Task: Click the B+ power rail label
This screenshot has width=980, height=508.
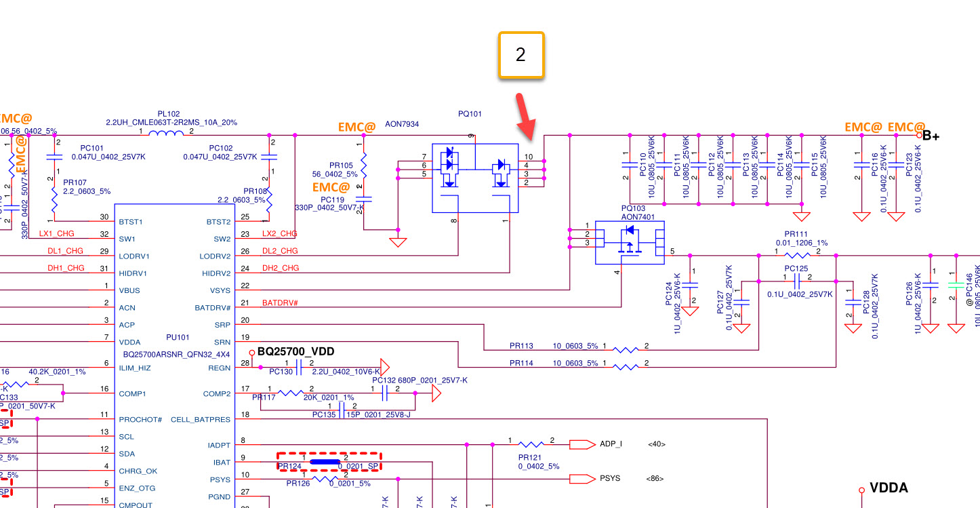Action: [931, 136]
